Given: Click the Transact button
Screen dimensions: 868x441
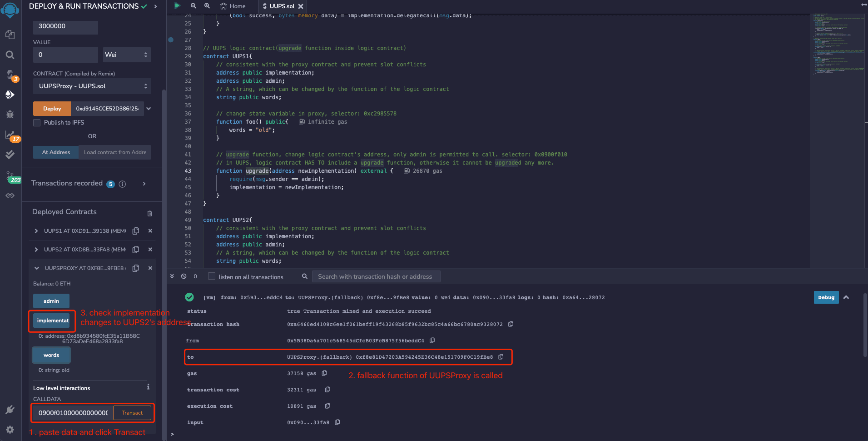Looking at the screenshot, I should coord(132,413).
